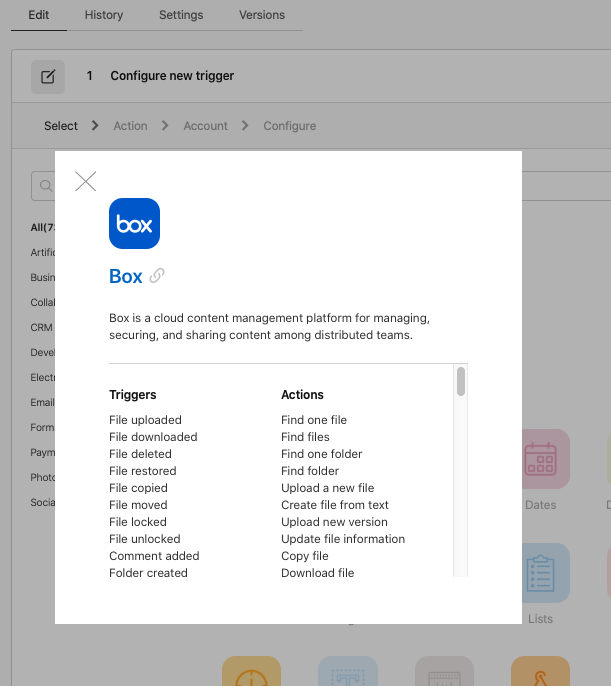Select the Dates calendar app icon

point(541,459)
